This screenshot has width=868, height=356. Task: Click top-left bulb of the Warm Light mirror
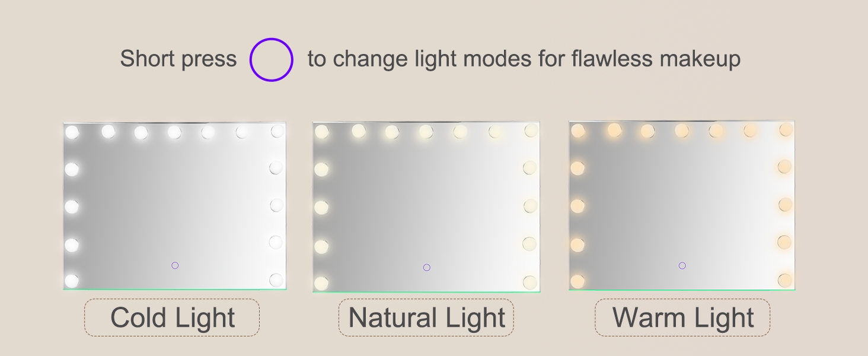[577, 131]
